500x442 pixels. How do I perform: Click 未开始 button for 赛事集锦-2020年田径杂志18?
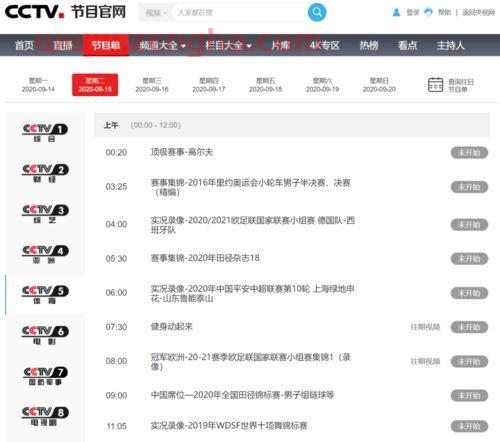[x=469, y=259]
